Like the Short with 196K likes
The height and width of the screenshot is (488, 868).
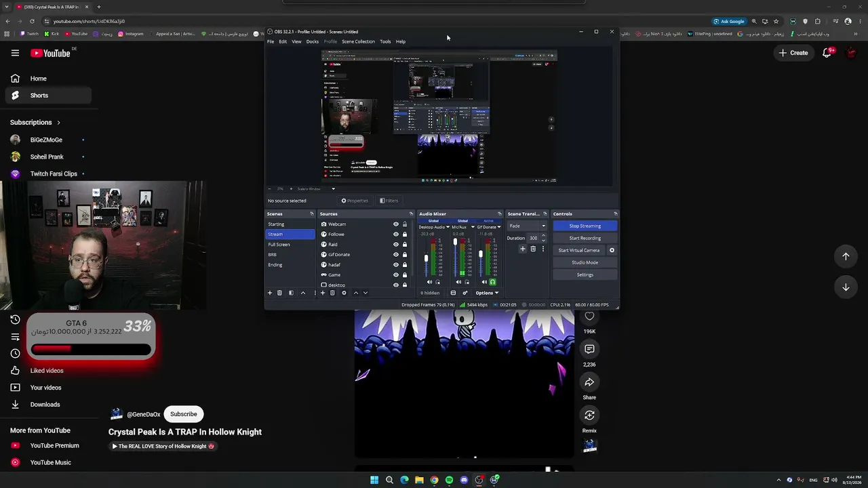pyautogui.click(x=589, y=317)
